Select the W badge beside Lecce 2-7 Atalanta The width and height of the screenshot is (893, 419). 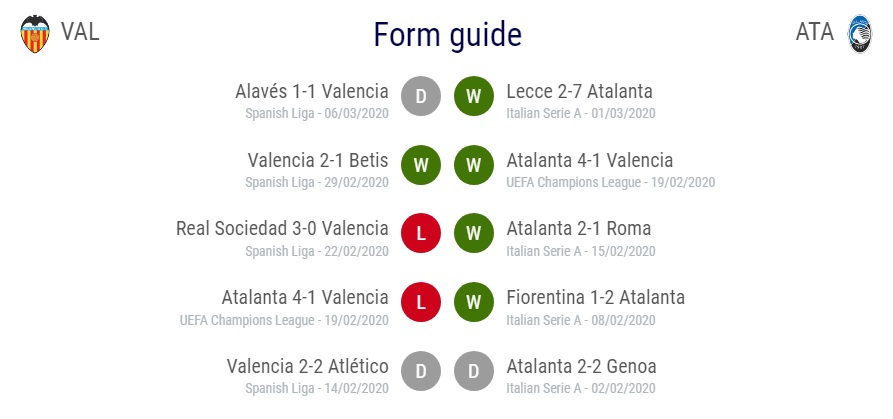pyautogui.click(x=474, y=96)
